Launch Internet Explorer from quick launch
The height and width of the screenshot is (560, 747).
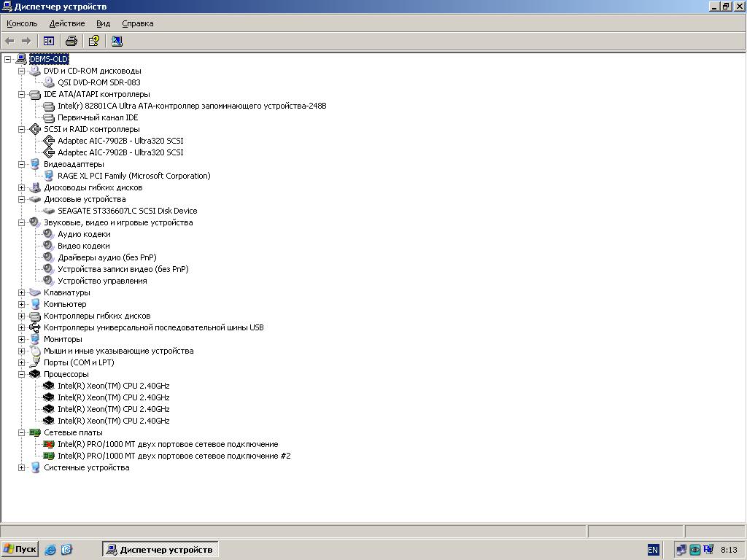(x=50, y=550)
